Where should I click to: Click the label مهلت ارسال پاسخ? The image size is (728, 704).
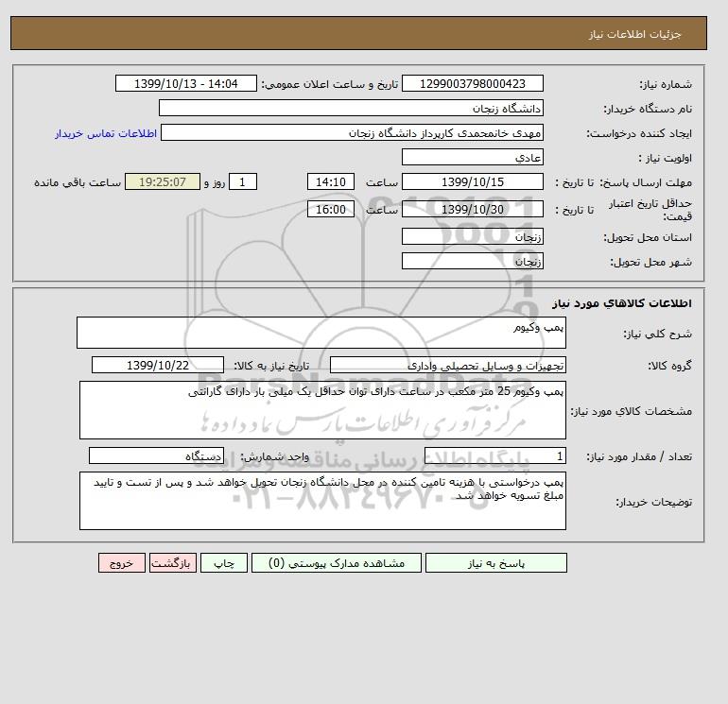coord(646,182)
